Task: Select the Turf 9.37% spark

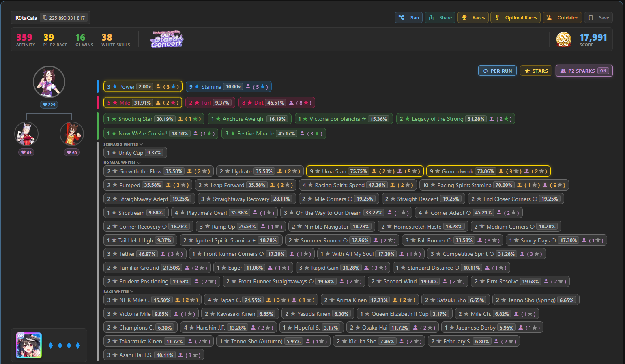Action: 210,103
